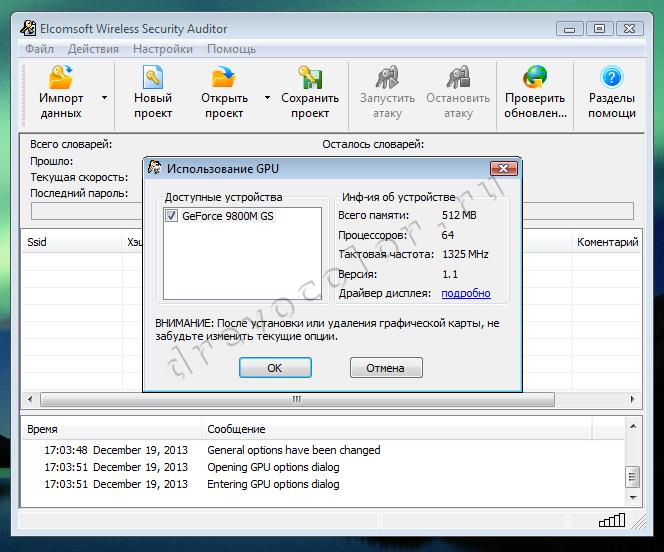The height and width of the screenshot is (552, 664).
Task: Click the log panel vertical scroll thumb
Action: (x=632, y=477)
